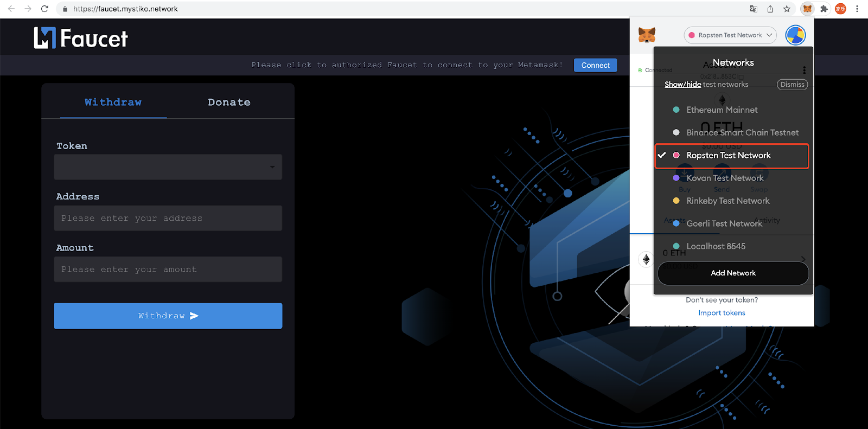868x429 pixels.
Task: Open the Ropsten Test Network selector dropdown
Action: point(730,35)
